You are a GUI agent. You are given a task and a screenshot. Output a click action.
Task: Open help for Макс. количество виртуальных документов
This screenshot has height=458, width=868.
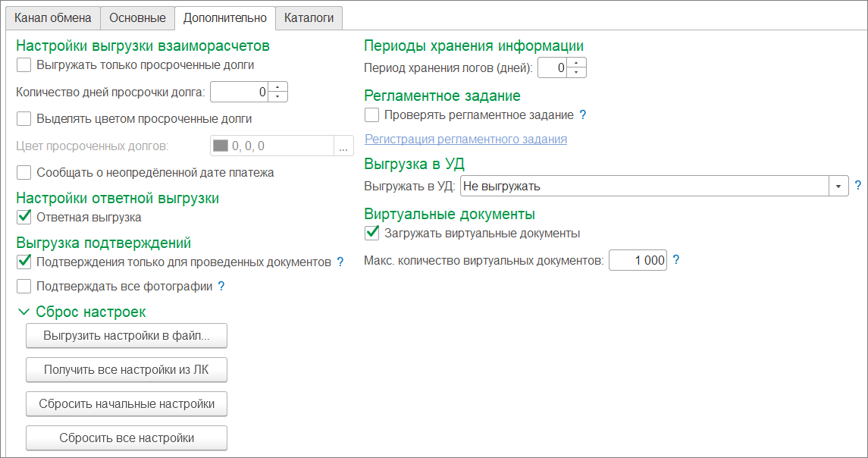pos(675,260)
